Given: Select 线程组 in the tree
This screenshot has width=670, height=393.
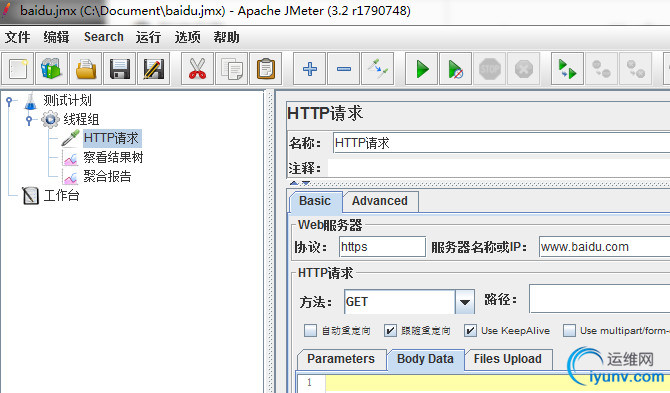Looking at the screenshot, I should click(x=81, y=119).
